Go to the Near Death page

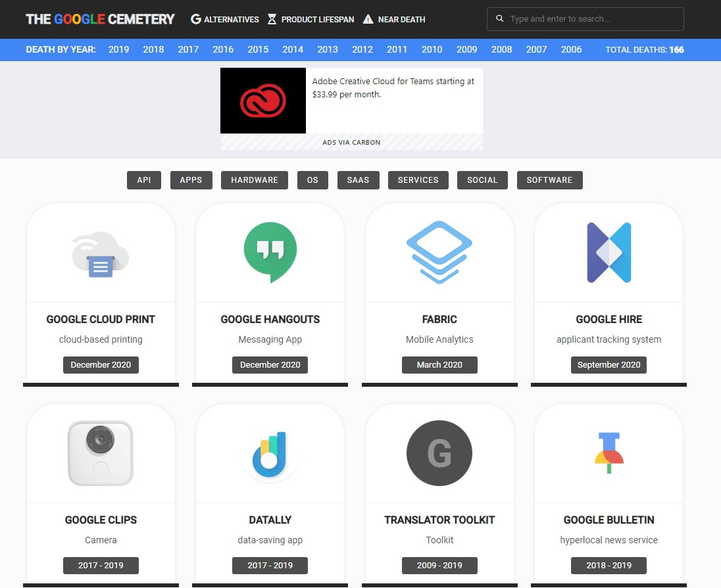point(394,19)
